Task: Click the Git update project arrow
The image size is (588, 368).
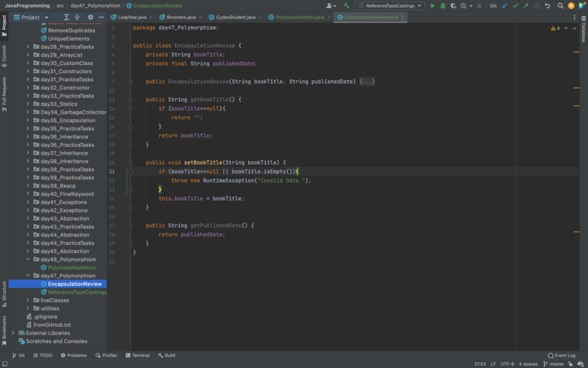Action: tap(505, 6)
